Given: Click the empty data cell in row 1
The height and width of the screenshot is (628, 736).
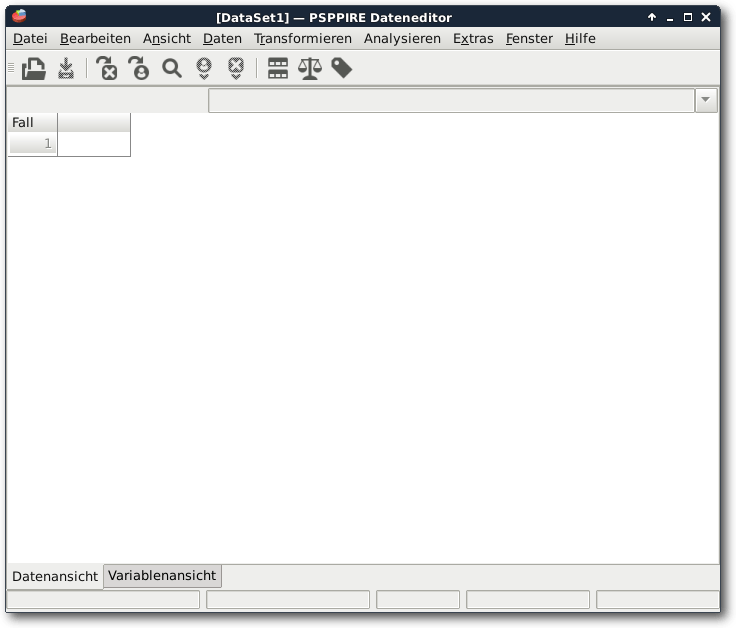Looking at the screenshot, I should click(93, 144).
